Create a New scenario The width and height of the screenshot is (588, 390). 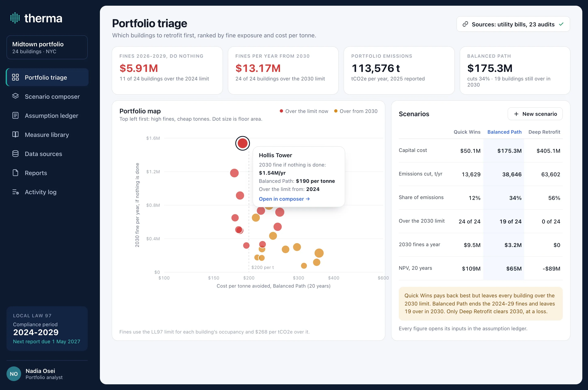[535, 114]
